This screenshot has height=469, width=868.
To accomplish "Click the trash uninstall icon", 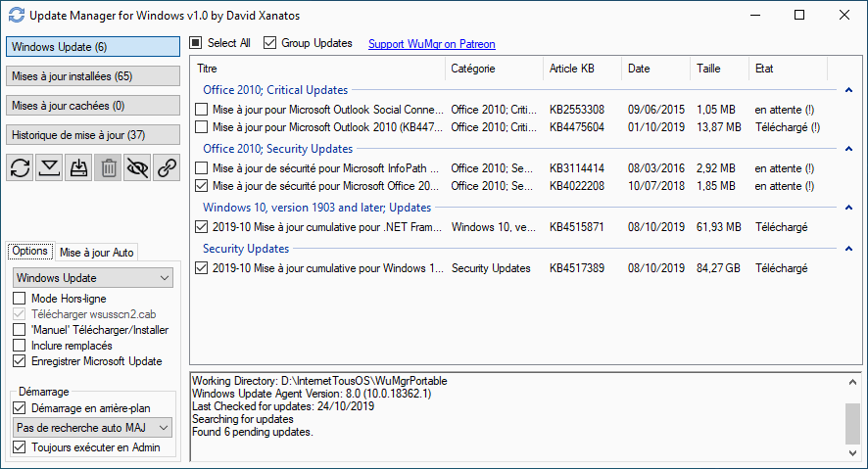I will coord(108,167).
